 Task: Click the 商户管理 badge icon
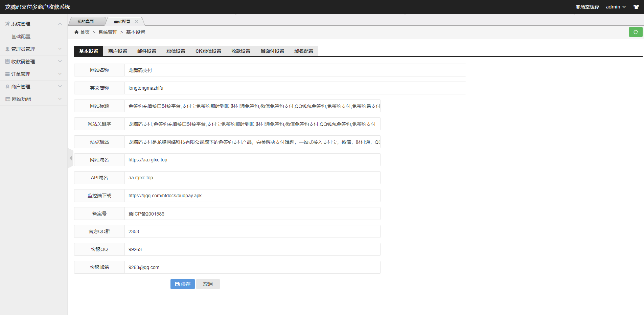click(x=7, y=86)
